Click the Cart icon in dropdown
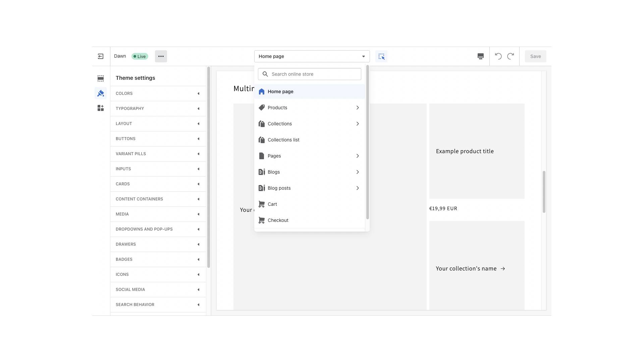This screenshot has height=362, width=644. point(262,204)
